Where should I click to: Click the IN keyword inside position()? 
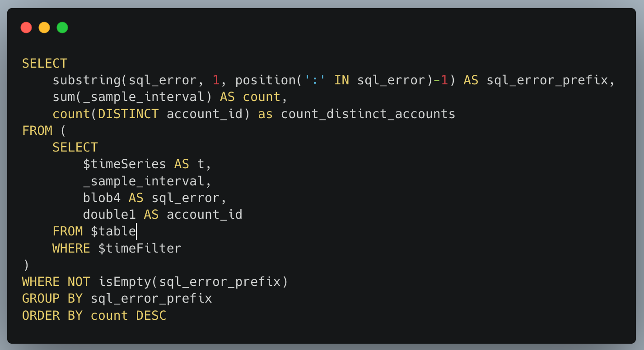click(x=341, y=80)
